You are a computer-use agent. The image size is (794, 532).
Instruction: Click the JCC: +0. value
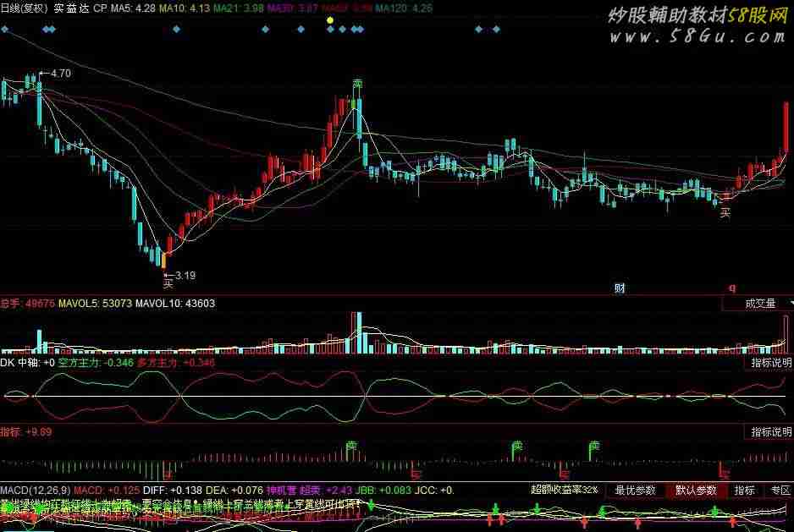click(434, 491)
